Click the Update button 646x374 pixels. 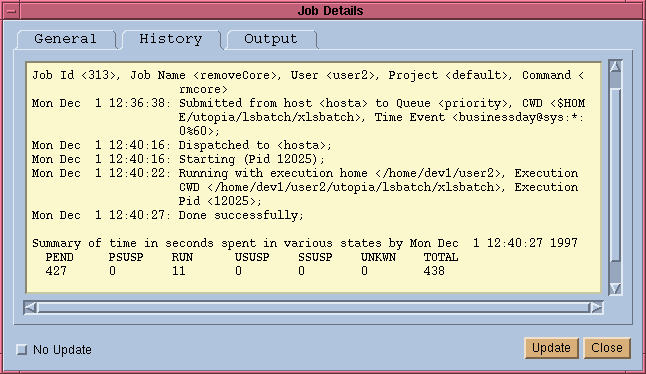coord(551,348)
